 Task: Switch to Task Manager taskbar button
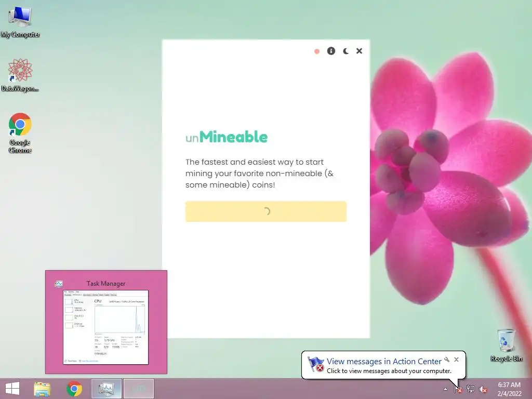point(107,389)
